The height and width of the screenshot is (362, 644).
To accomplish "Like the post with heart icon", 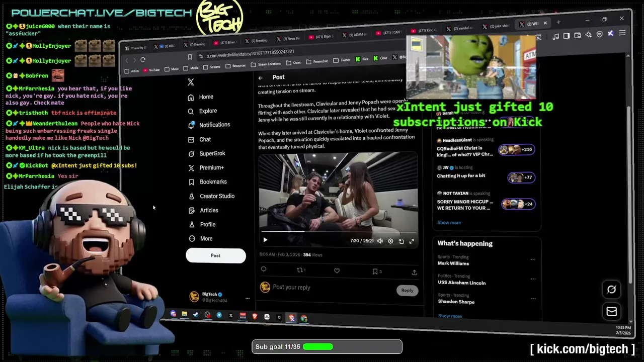I will click(x=337, y=271).
